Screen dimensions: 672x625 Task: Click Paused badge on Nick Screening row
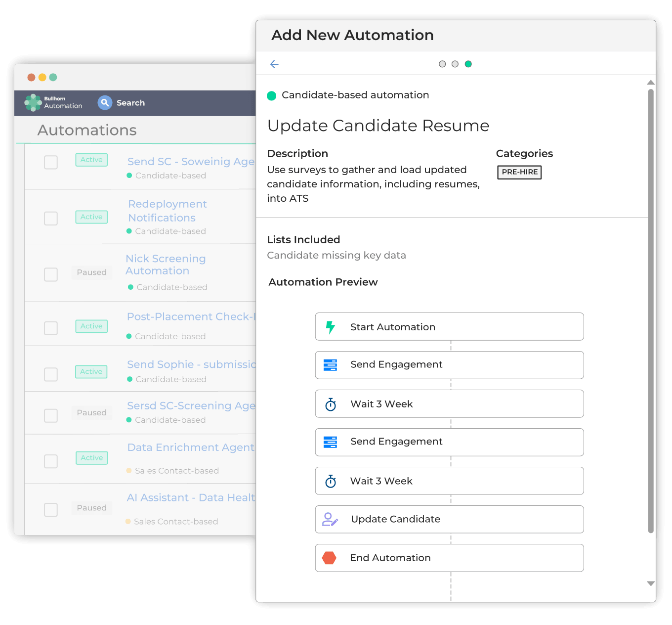(91, 272)
